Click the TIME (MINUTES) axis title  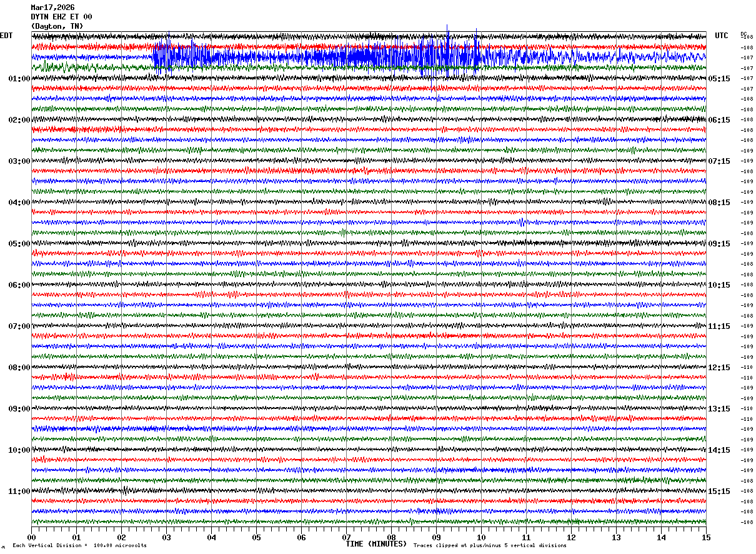tap(376, 544)
